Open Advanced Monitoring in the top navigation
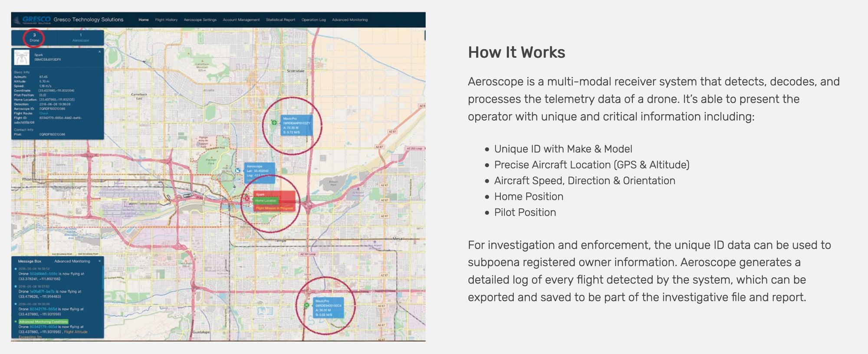 pos(350,20)
